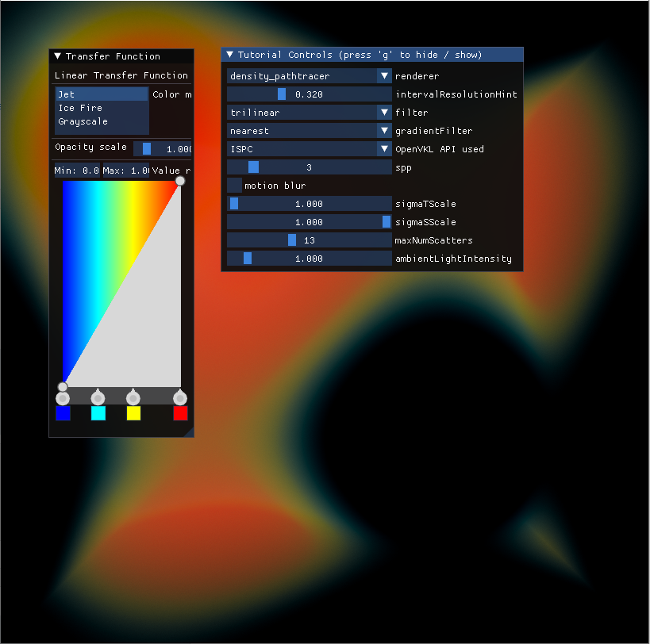This screenshot has height=644, width=650.
Task: Select the yellow color control point handle
Action: pyautogui.click(x=133, y=398)
